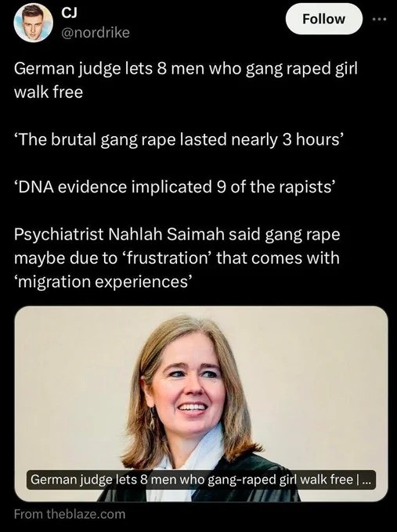Click the 'DNA evidence implicated 9' quote line
This screenshot has width=397, height=532.
pyautogui.click(x=175, y=187)
